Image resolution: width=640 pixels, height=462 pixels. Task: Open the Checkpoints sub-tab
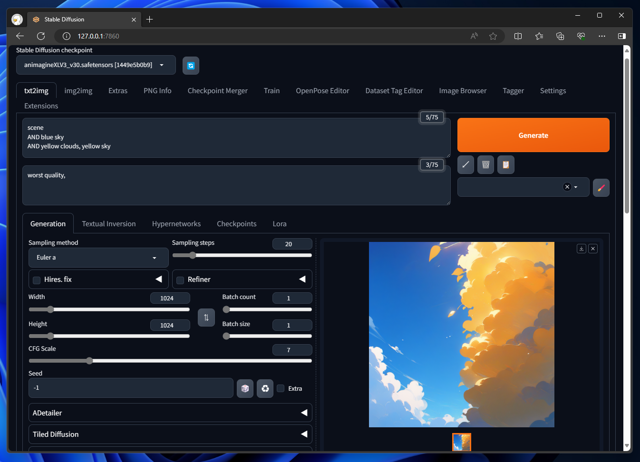coord(237,224)
